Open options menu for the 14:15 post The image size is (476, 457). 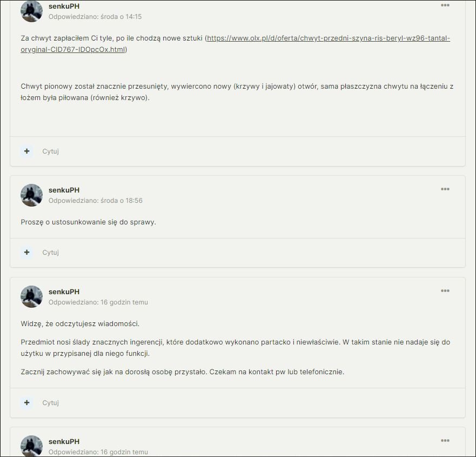click(445, 5)
